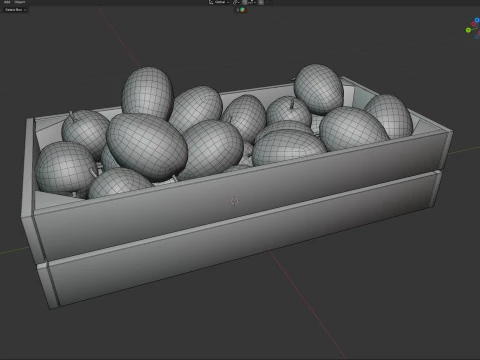Open the Add menu in viewport header
Viewport: 480px width, 360px height.
tap(7, 2)
